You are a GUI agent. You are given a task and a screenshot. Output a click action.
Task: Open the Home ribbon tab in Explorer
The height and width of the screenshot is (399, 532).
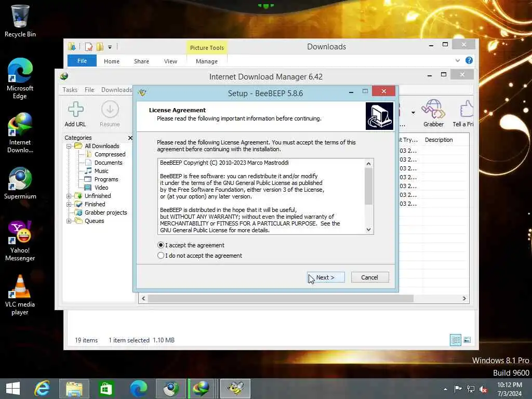pyautogui.click(x=112, y=61)
